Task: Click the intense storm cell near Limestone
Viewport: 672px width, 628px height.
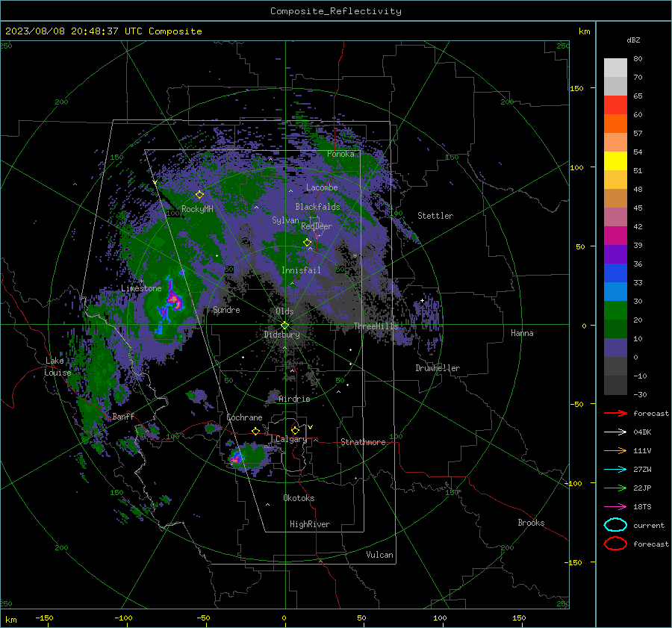Action: coord(173,299)
